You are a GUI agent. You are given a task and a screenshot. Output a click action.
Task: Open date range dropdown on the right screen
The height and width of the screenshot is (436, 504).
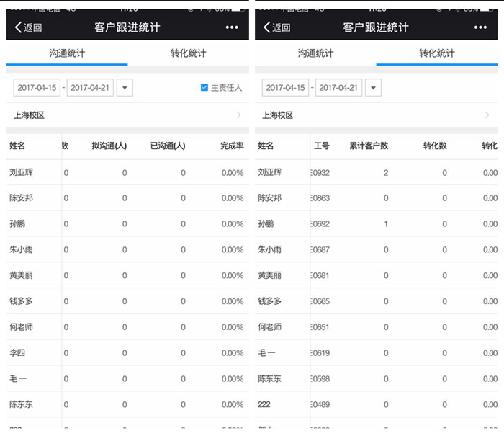click(x=373, y=88)
